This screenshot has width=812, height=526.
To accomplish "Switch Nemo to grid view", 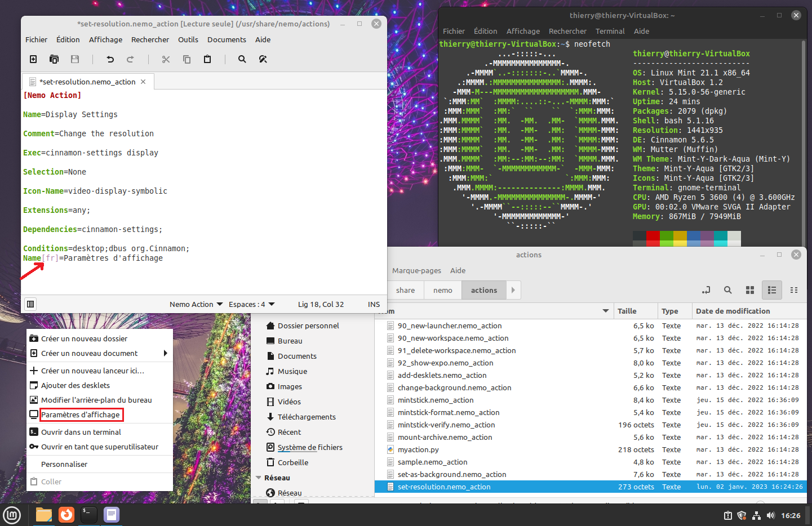I will tap(749, 290).
